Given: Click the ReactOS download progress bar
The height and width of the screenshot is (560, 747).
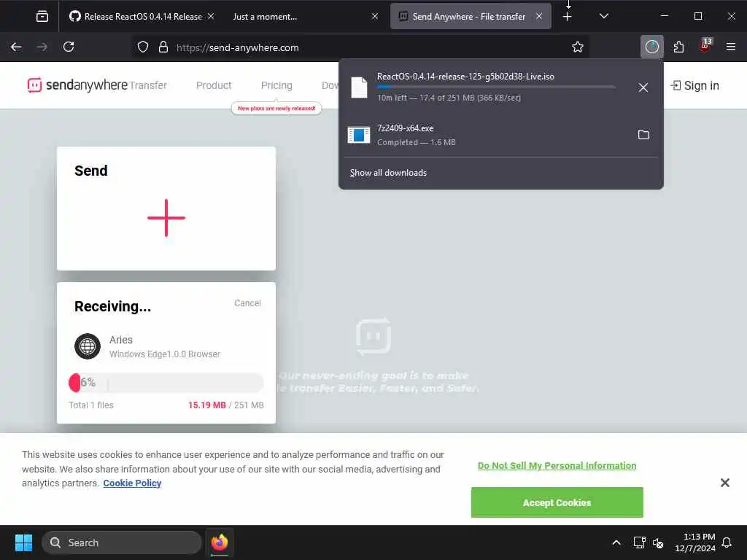Looking at the screenshot, I should (x=496, y=87).
